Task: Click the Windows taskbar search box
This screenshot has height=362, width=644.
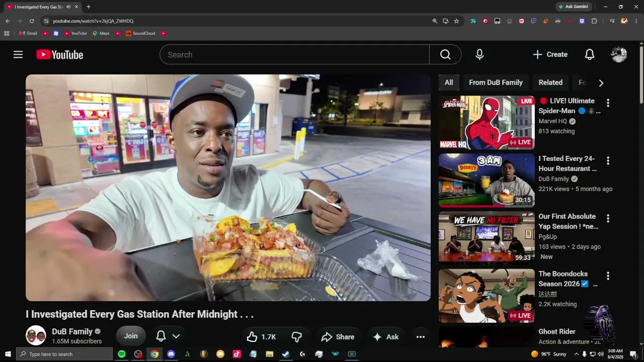Action: coord(64,354)
